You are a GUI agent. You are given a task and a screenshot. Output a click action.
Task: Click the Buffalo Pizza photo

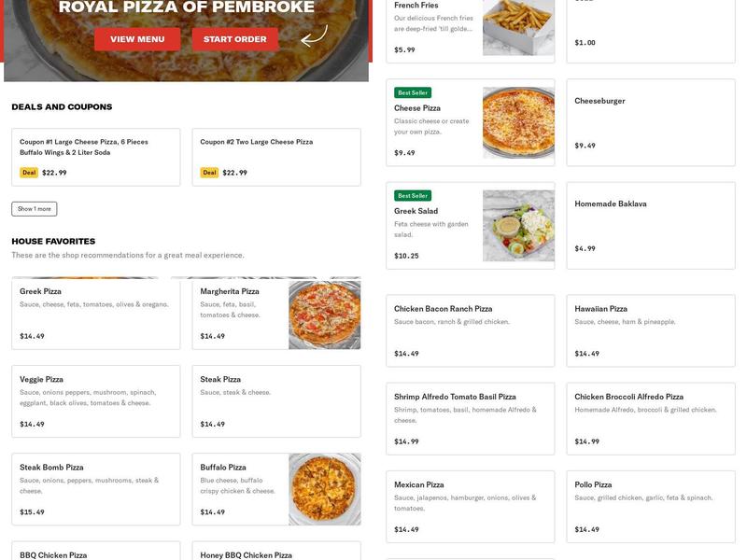pos(324,488)
